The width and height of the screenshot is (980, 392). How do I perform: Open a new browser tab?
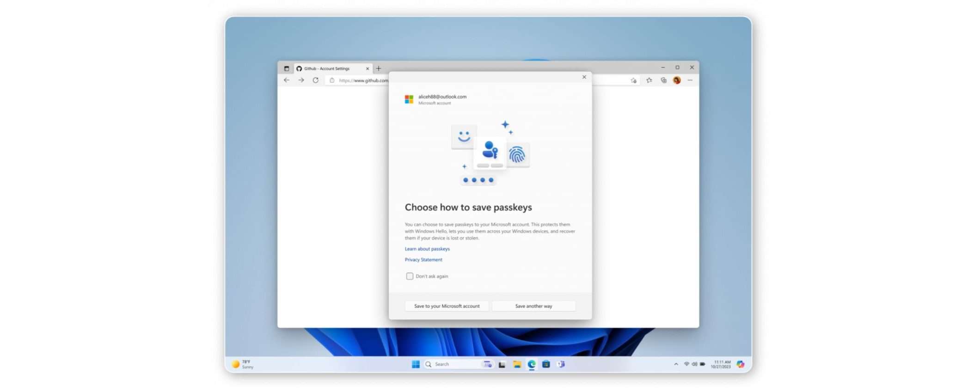(379, 68)
